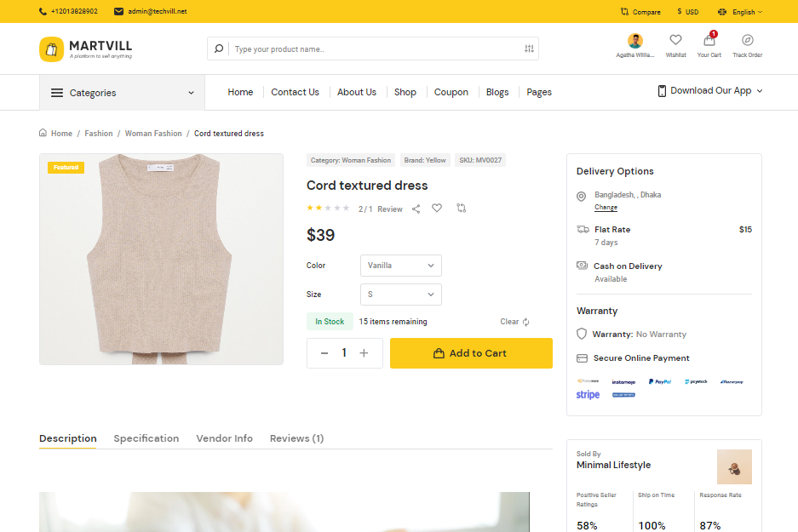Open the English language selector
Image resolution: width=798 pixels, height=532 pixels.
tap(740, 12)
